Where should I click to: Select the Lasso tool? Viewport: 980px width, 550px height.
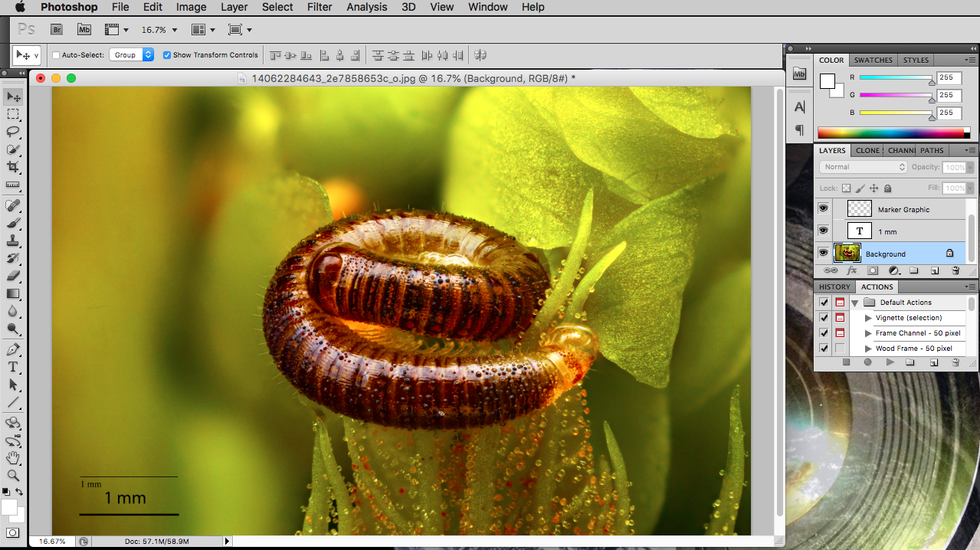click(x=13, y=132)
